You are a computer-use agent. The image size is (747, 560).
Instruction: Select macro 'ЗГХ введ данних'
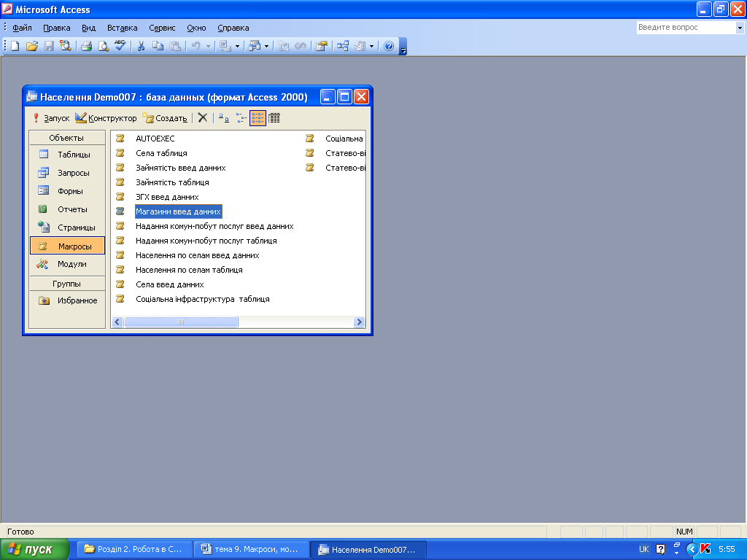(x=167, y=197)
